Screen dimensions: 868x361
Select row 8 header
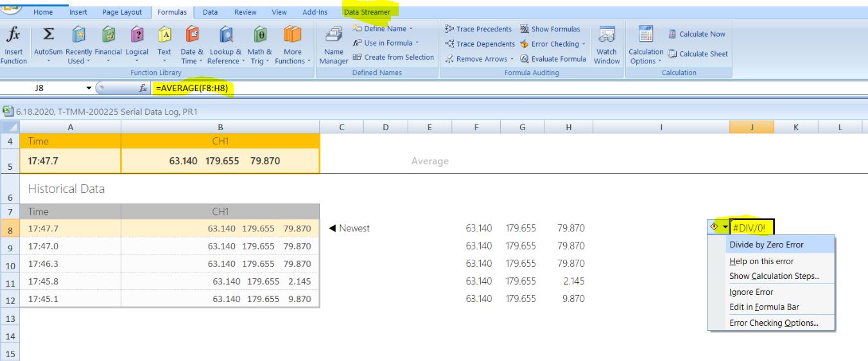(10, 228)
